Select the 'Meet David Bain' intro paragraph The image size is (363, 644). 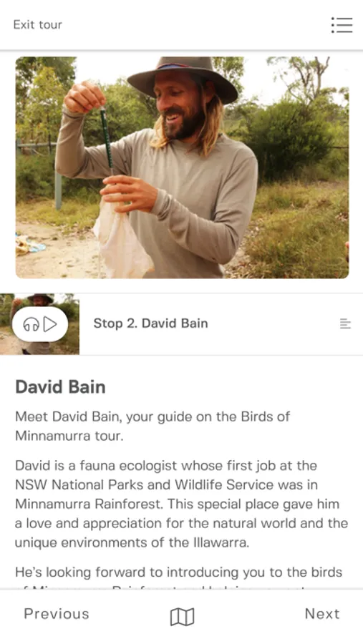tap(153, 426)
